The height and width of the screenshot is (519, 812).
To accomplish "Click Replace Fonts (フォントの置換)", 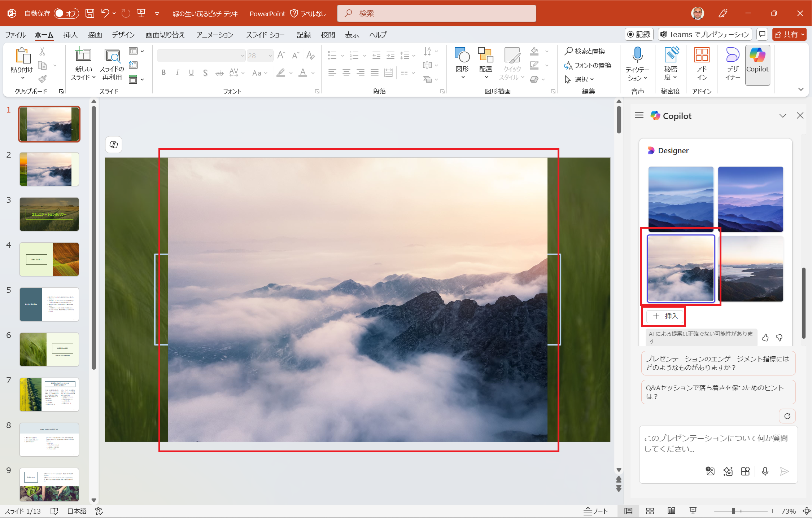I will (x=588, y=65).
